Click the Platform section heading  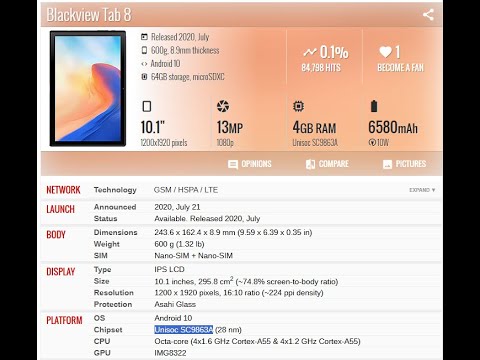click(x=64, y=320)
